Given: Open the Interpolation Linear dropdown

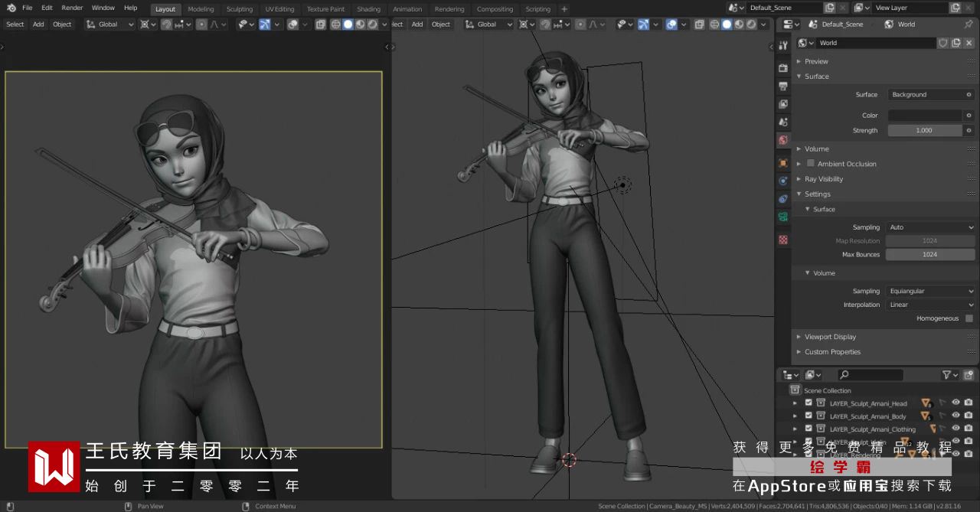Looking at the screenshot, I should coord(931,305).
